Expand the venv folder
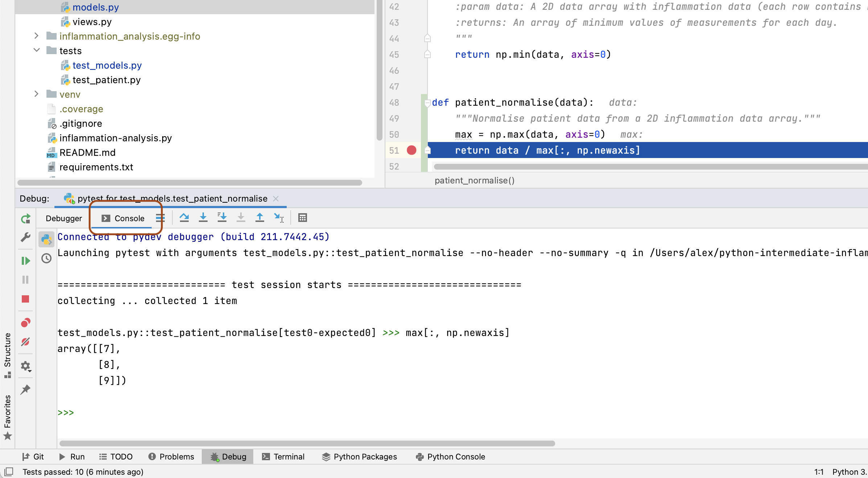This screenshot has width=868, height=478. (36, 94)
